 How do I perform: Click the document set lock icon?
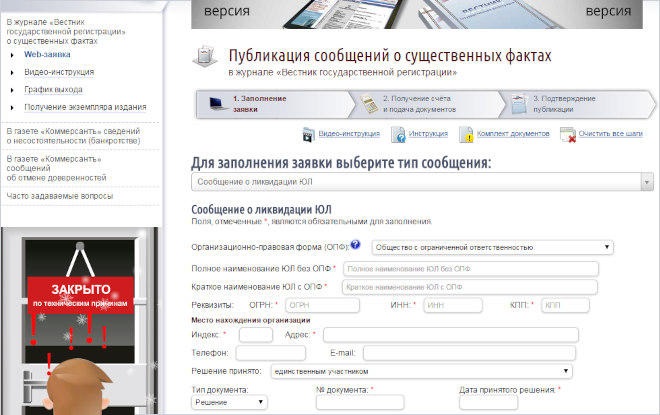click(466, 134)
